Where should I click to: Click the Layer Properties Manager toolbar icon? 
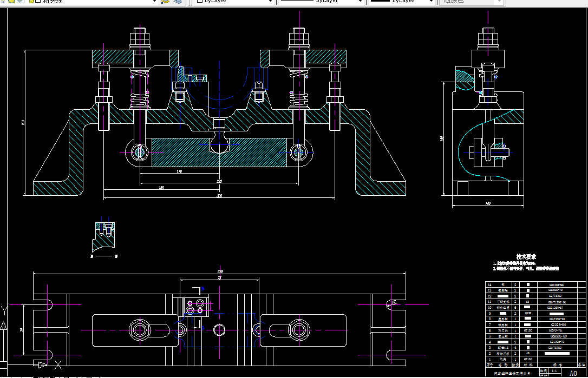165,2
